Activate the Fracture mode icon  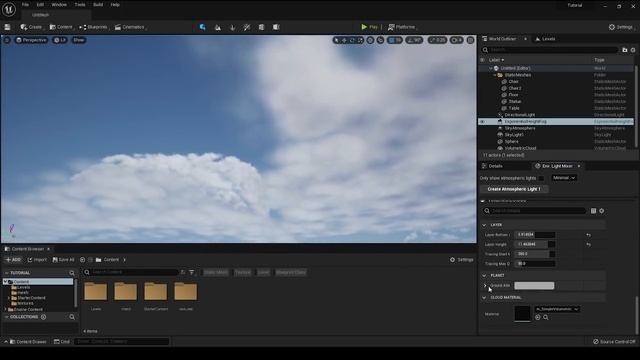(261, 27)
